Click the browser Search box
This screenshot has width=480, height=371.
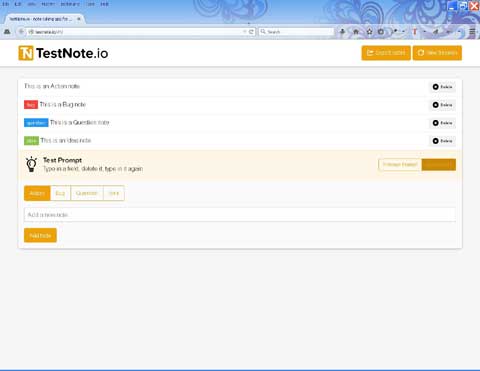[x=296, y=32]
